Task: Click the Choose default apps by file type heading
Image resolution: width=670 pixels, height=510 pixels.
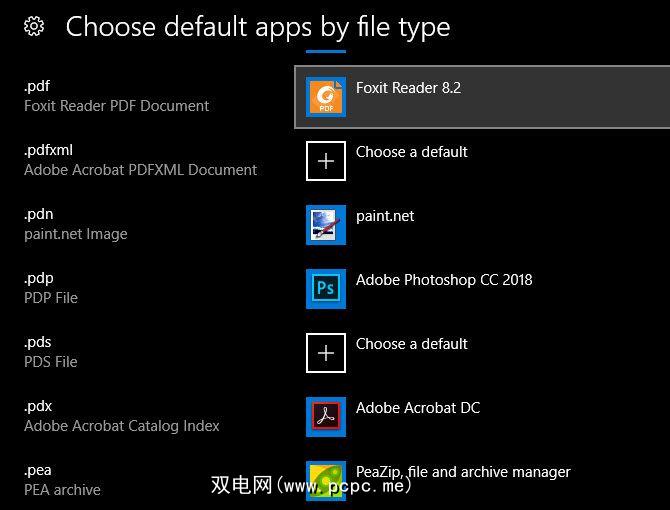Action: pos(258,27)
